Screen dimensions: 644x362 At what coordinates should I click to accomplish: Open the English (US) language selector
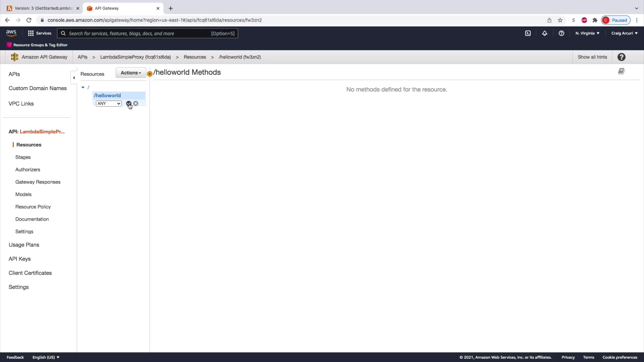pos(46,357)
